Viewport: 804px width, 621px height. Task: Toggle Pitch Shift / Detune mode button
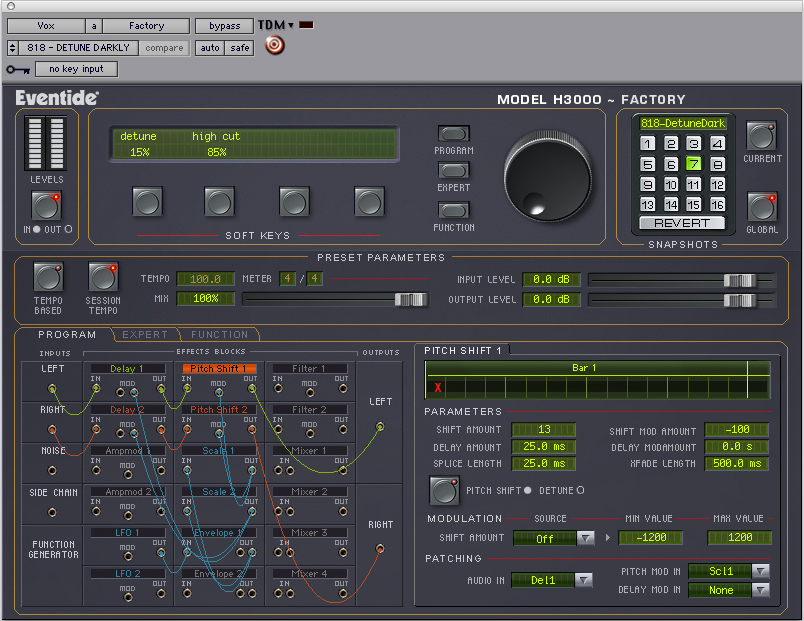click(x=444, y=491)
